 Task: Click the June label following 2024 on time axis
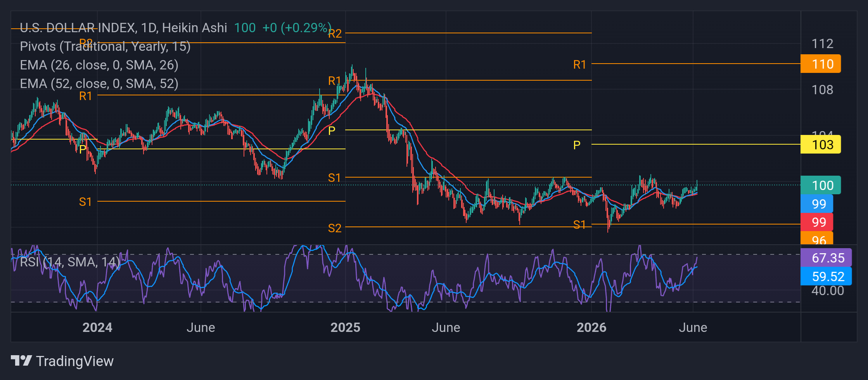(x=201, y=328)
